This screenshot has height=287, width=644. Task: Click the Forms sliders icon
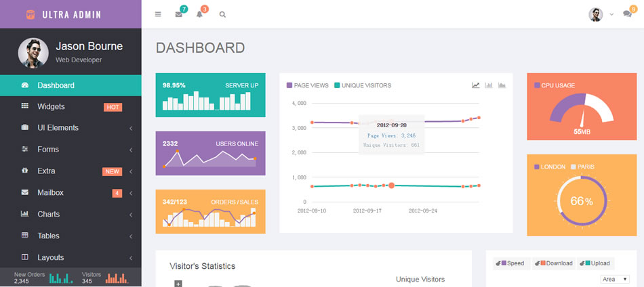coord(25,149)
